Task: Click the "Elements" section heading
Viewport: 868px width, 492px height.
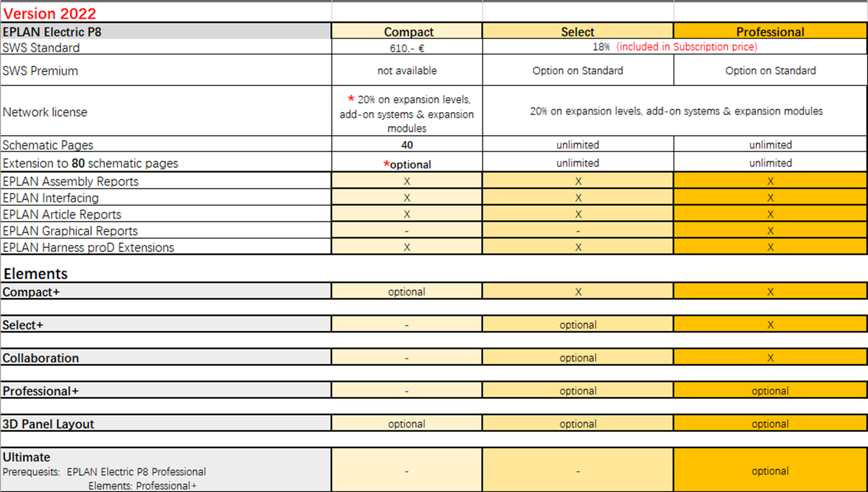Action: tap(36, 274)
